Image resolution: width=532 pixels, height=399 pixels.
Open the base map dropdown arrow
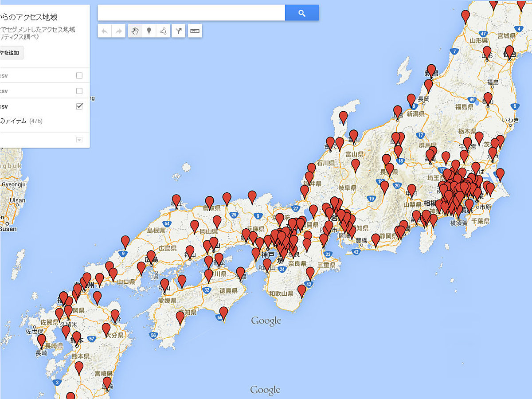point(79,140)
